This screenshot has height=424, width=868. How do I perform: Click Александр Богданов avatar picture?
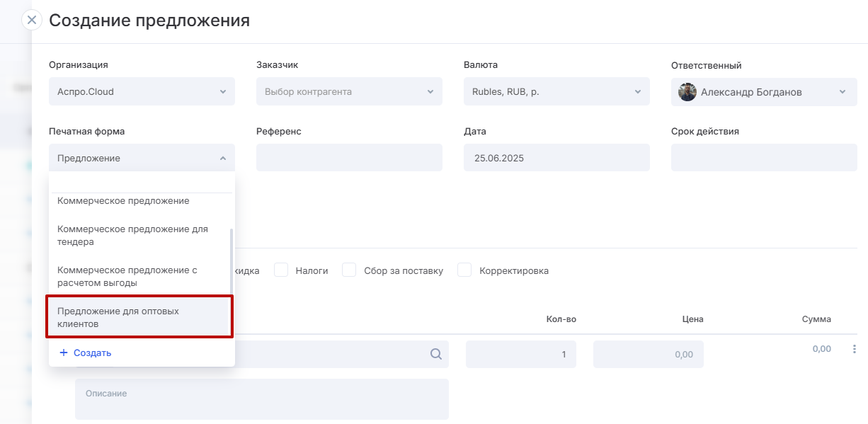pyautogui.click(x=687, y=92)
